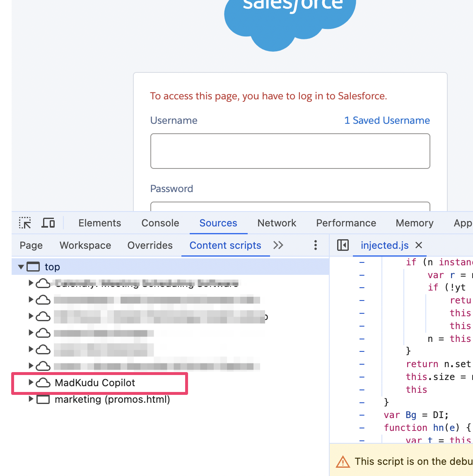
Task: Select the Sources panel tab
Action: [x=218, y=223]
